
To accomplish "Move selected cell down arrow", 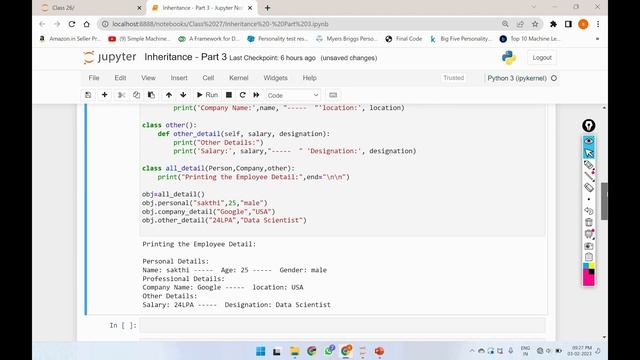I will point(183,95).
